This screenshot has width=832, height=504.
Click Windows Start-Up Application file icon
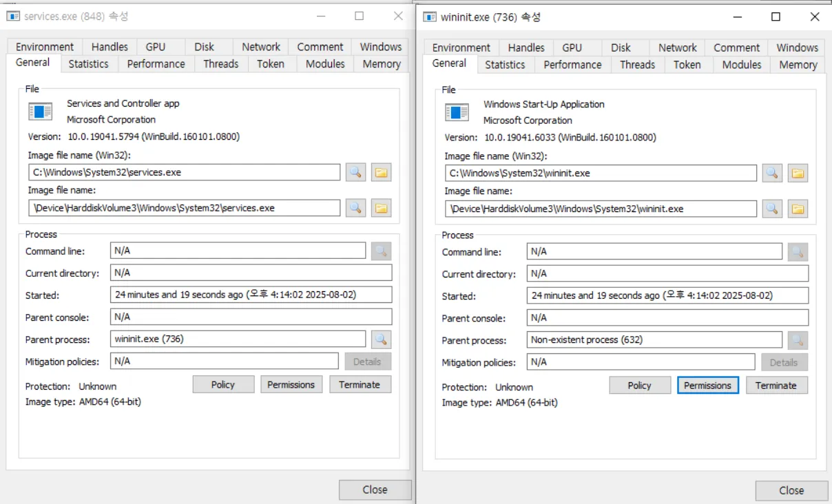coord(457,112)
